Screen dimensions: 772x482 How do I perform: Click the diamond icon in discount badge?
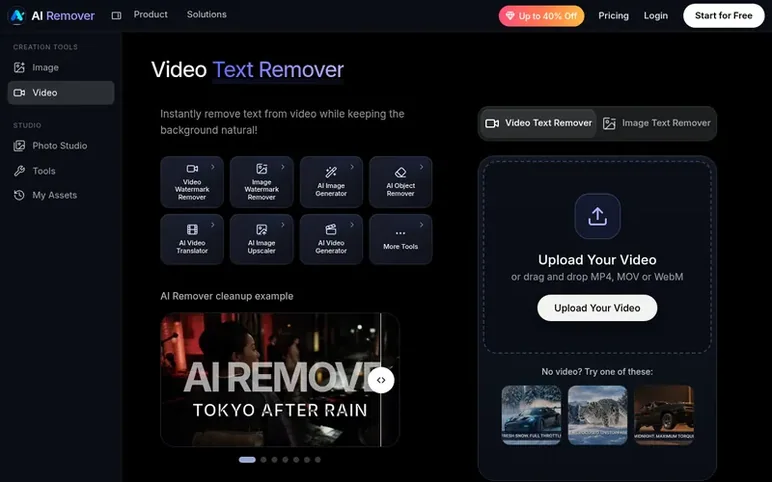pyautogui.click(x=510, y=16)
